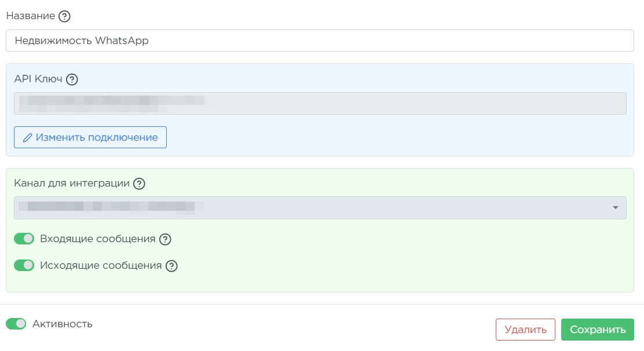Save settings with the Сохранить button

point(597,330)
